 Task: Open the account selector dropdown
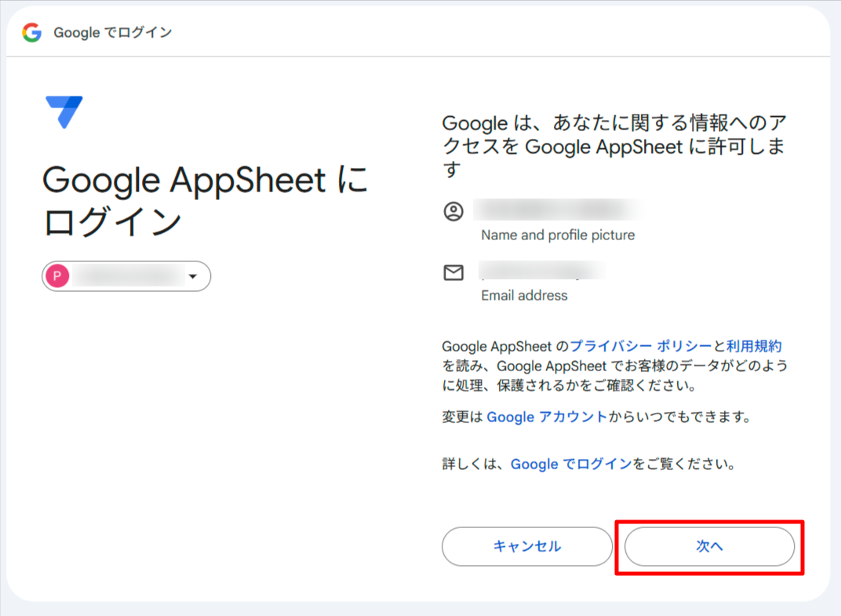click(126, 276)
